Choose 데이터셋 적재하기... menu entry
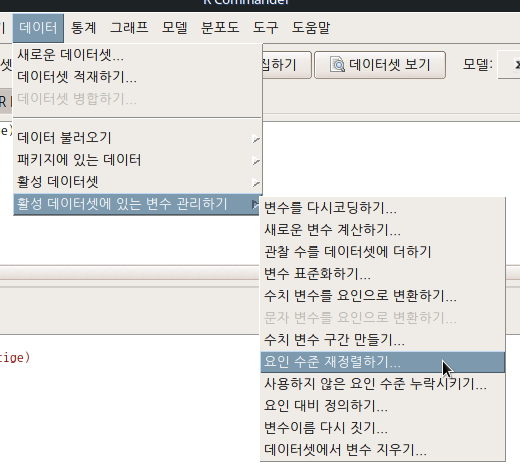Image resolution: width=520 pixels, height=476 pixels. 137,77
